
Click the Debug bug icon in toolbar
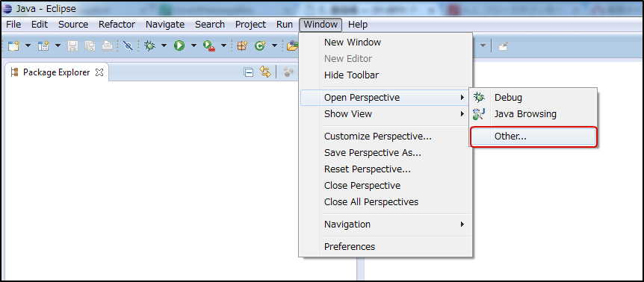point(150,46)
